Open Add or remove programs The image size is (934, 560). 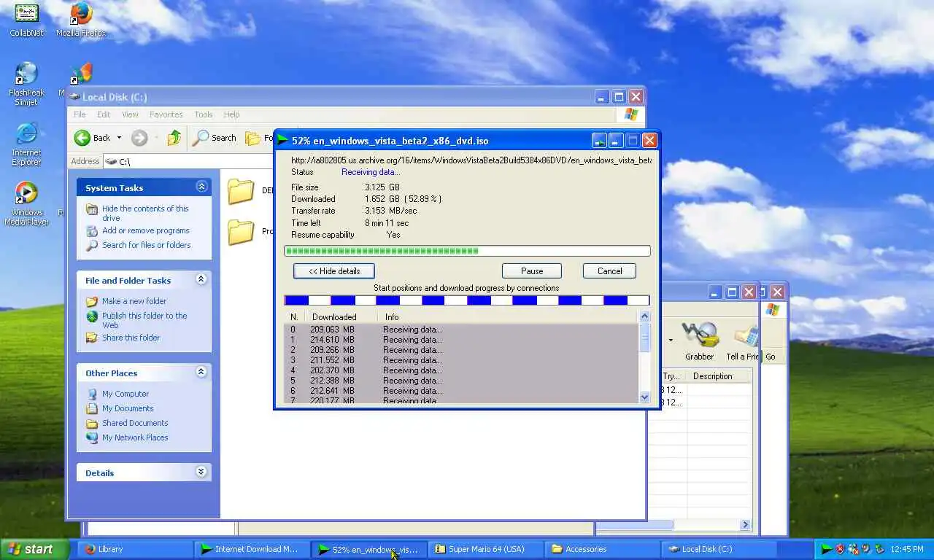146,230
